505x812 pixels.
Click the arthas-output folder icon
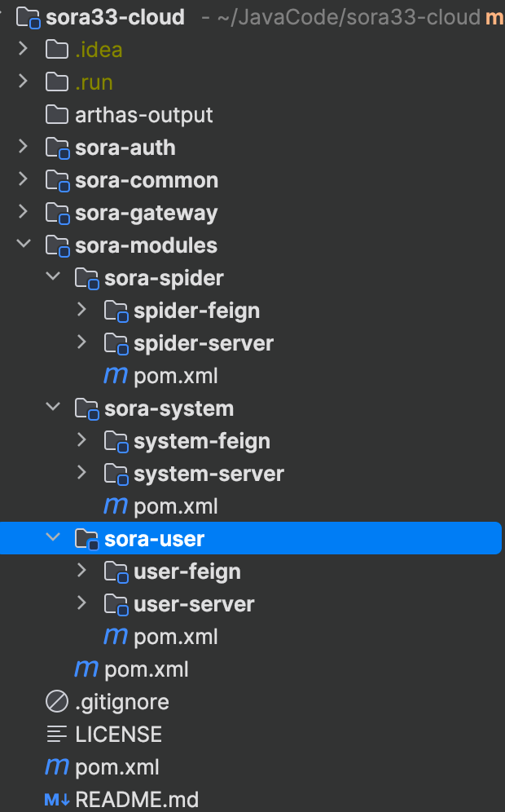pos(56,115)
